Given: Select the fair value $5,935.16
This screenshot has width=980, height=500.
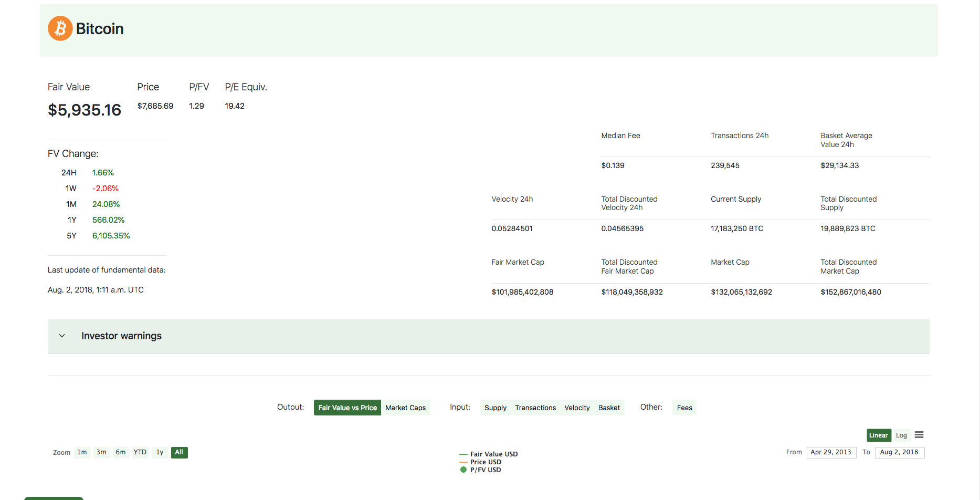Looking at the screenshot, I should (85, 110).
